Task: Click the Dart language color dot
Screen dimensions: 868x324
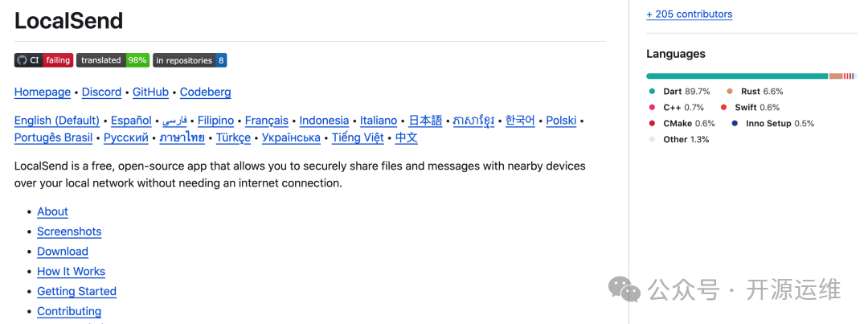Action: pos(652,92)
